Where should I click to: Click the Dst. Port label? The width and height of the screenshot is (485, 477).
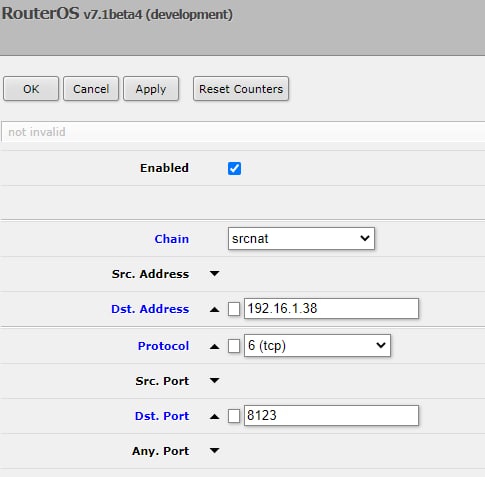coord(162,416)
